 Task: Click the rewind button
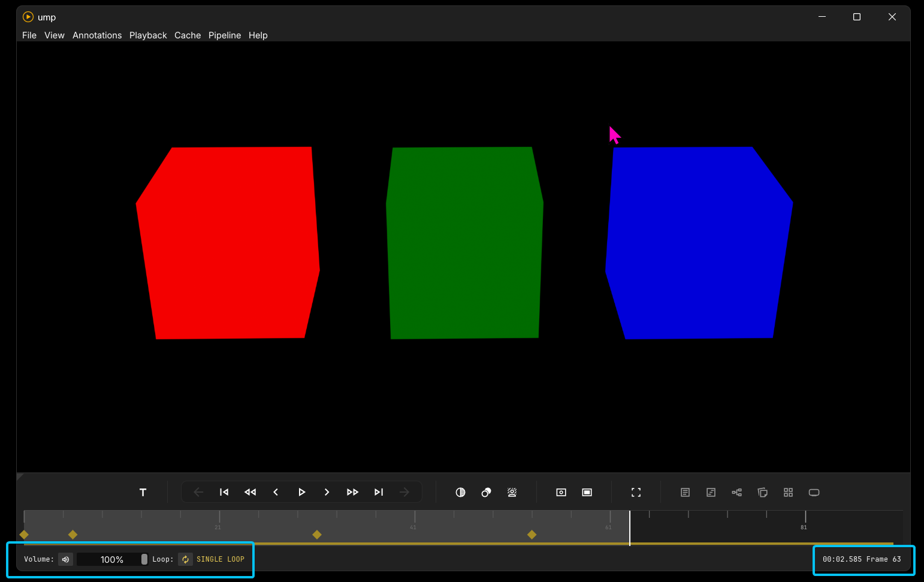(x=250, y=492)
